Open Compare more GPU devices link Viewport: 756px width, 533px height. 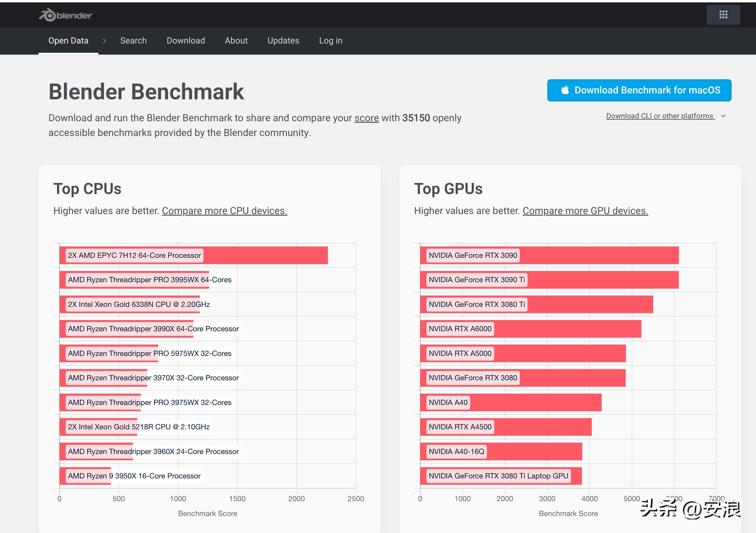pos(585,211)
